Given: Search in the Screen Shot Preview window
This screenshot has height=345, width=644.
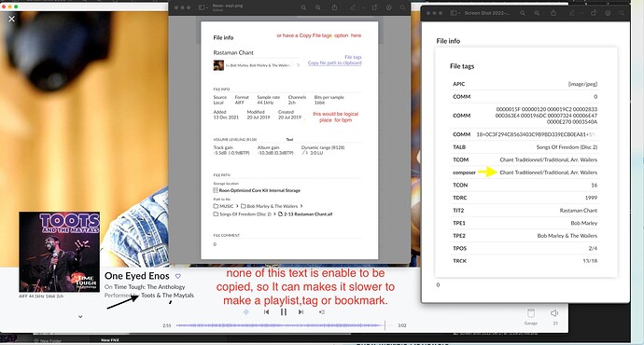Looking at the screenshot, I should pos(622,13).
